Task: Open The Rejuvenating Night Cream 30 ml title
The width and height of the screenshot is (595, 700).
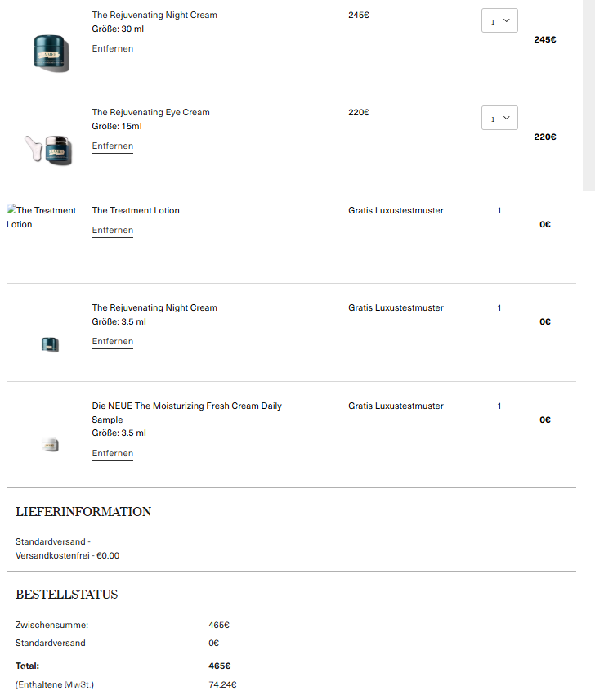Action: [154, 16]
